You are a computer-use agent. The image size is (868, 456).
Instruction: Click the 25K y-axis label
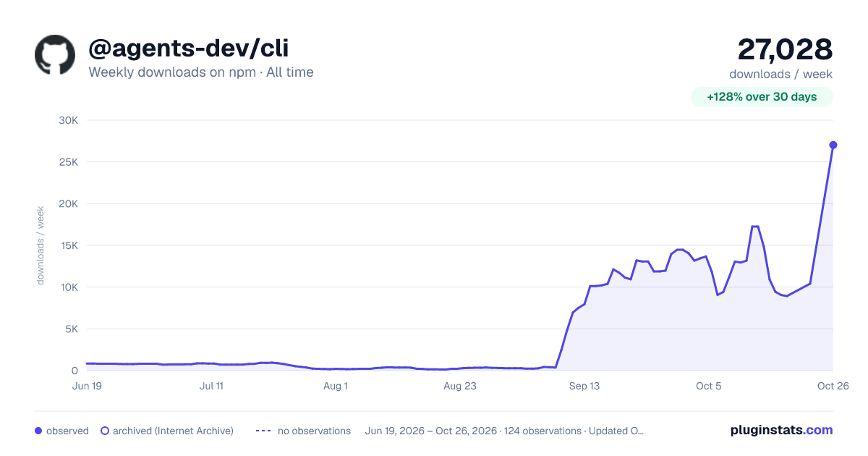tap(68, 162)
